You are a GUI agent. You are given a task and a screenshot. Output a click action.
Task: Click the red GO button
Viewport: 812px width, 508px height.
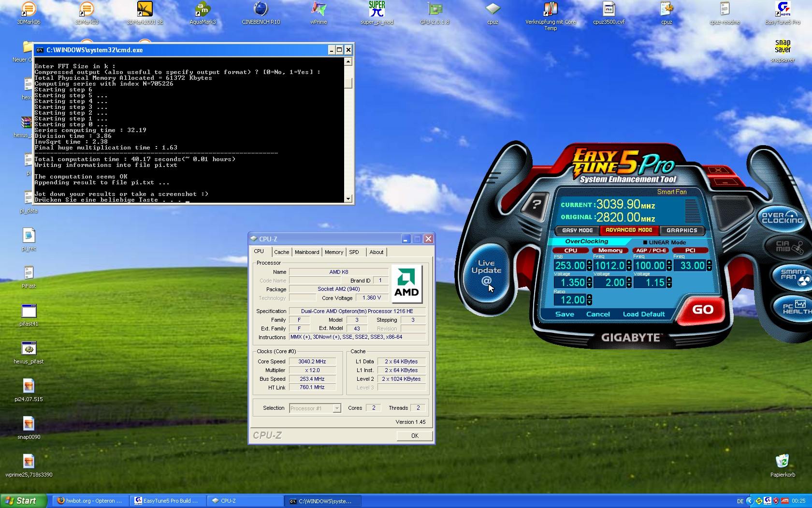[703, 310]
